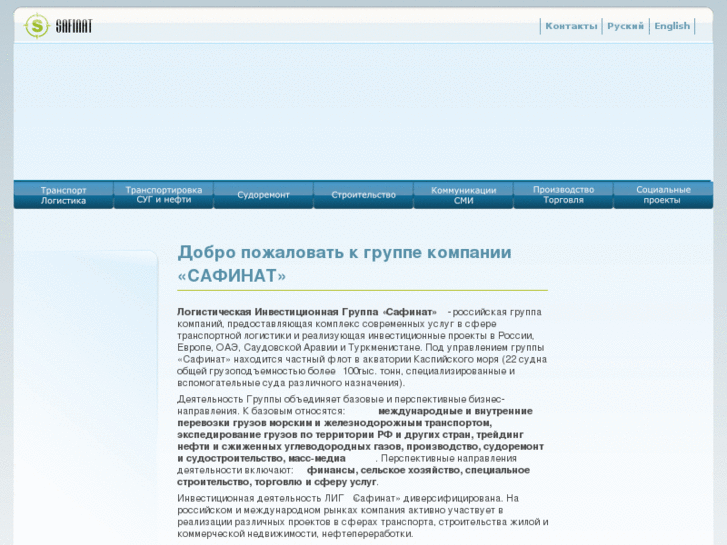Go to Судоремонт section
Image resolution: width=727 pixels, height=545 pixels.
(263, 195)
